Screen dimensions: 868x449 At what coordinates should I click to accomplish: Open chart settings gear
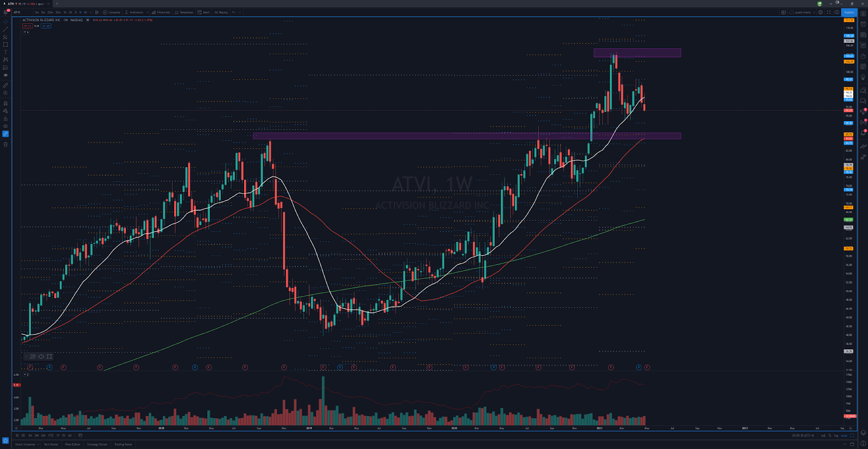[x=820, y=12]
